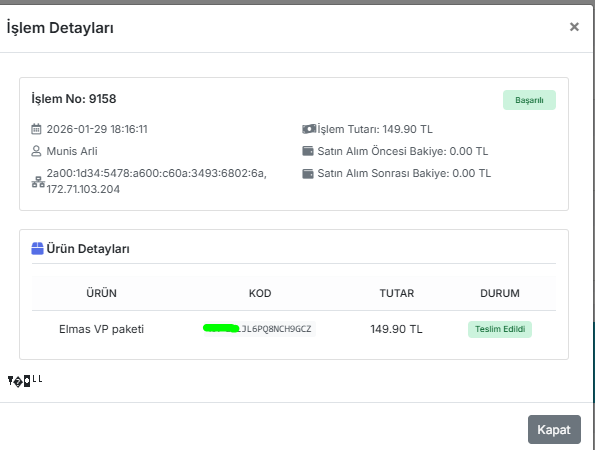This screenshot has width=595, height=450.
Task: Click the blue box icon beside Ürün Detayları
Action: tap(37, 249)
